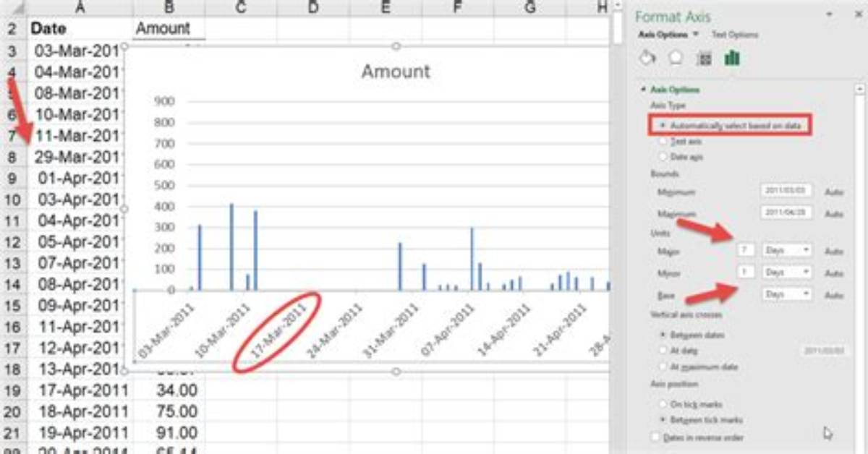
Task: Set axis position to On tick marks
Action: (664, 404)
